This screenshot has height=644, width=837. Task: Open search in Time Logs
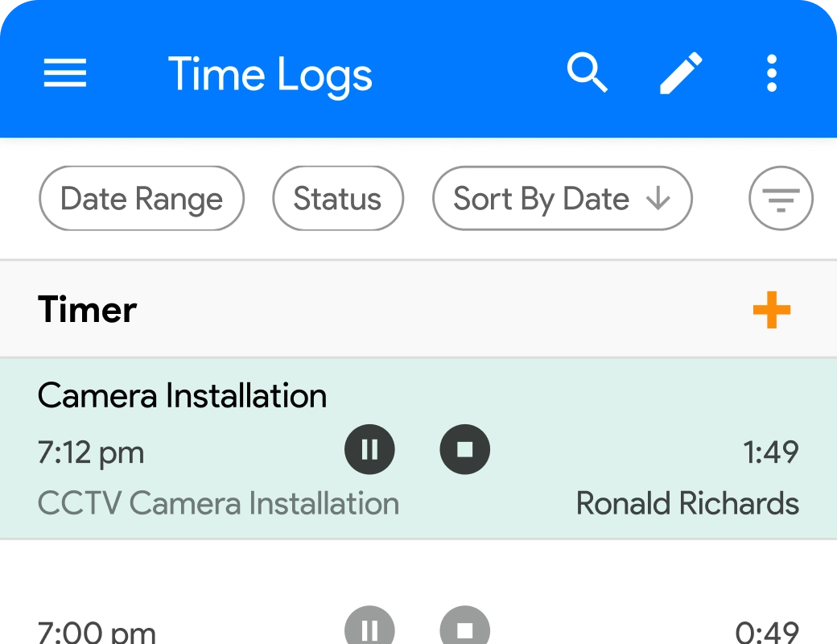click(x=588, y=74)
